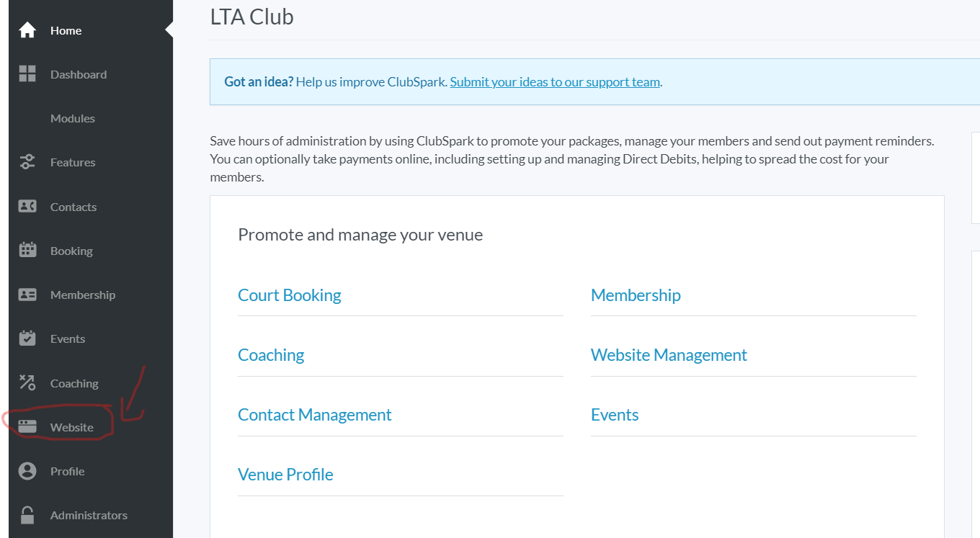
Task: Open the Modules sidebar menu item
Action: point(73,118)
